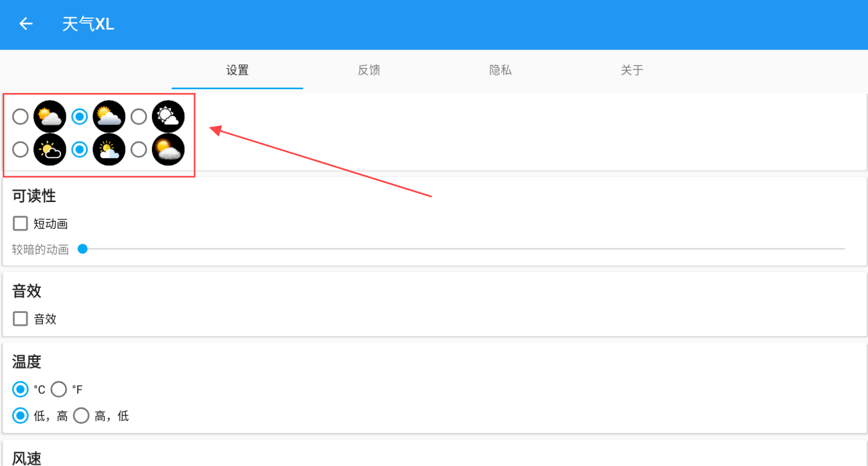Select radio button beside white outline sun icon
Image resolution: width=868 pixels, height=466 pixels.
139,116
